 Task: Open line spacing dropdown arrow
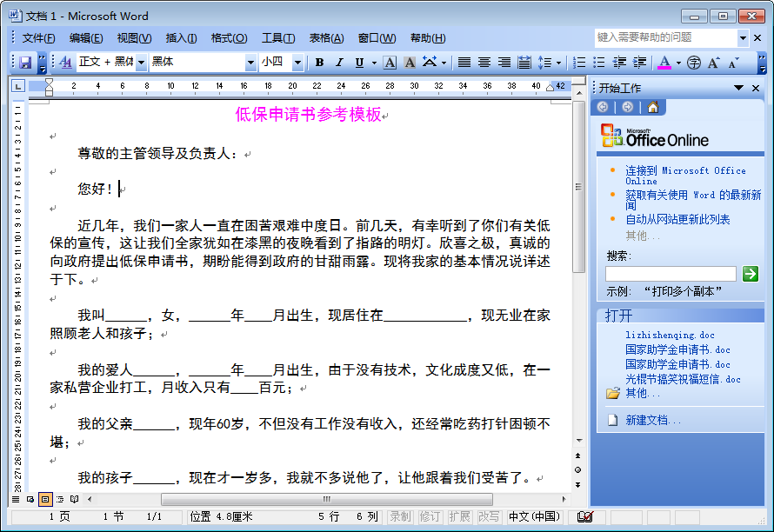pos(558,63)
